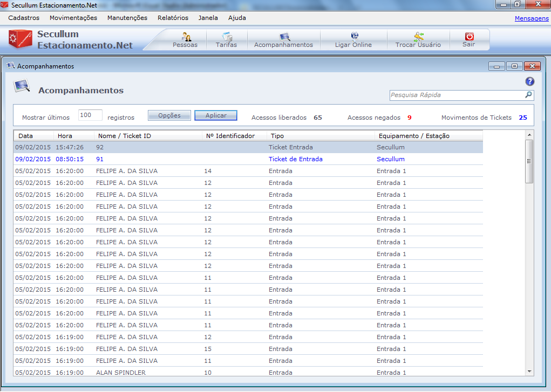Click the Acessos liberados count 65
The width and height of the screenshot is (551, 392).
(318, 118)
